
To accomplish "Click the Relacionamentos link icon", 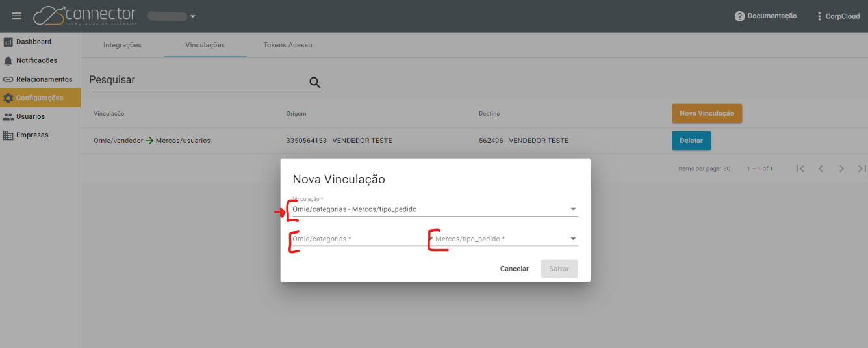I will click(8, 79).
